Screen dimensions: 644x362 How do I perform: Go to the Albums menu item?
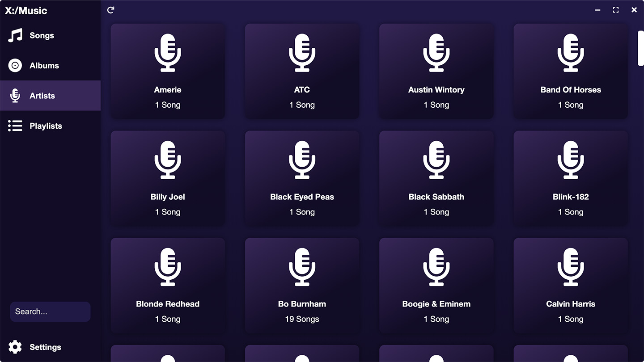click(x=44, y=66)
